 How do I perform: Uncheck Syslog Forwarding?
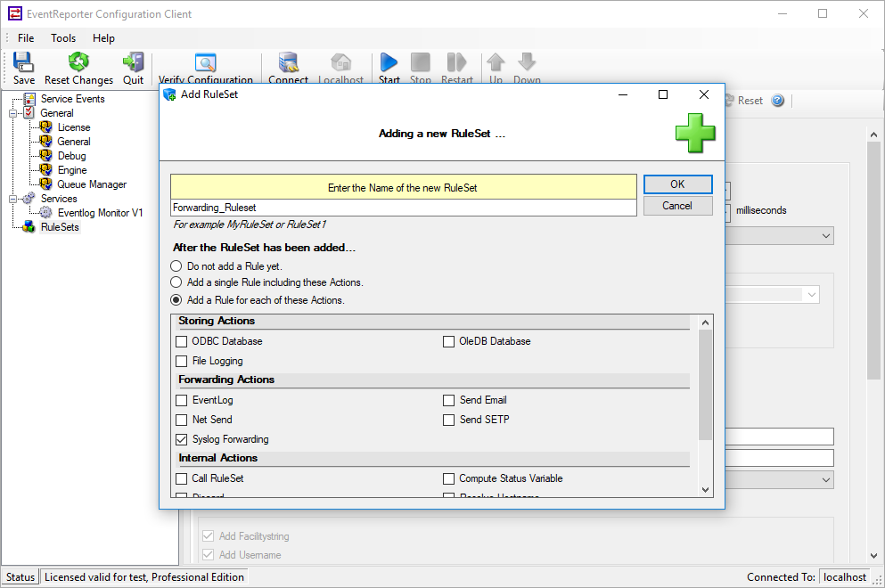pos(181,439)
